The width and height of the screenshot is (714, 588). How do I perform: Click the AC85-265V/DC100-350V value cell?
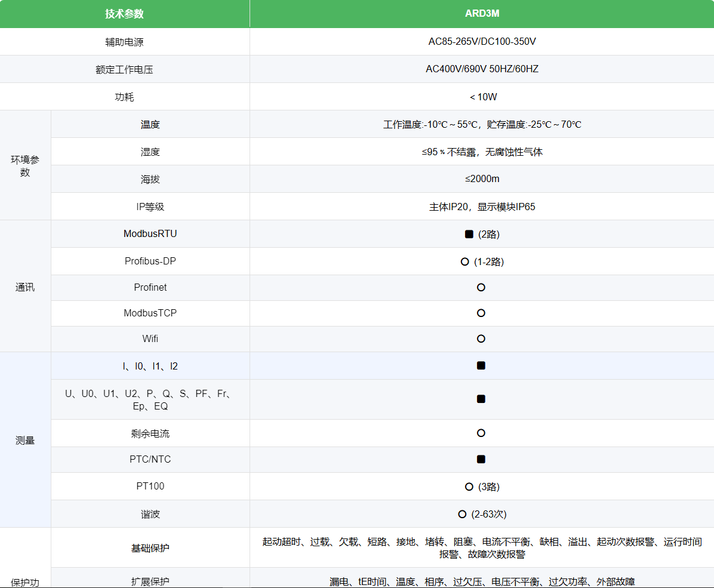pos(482,42)
